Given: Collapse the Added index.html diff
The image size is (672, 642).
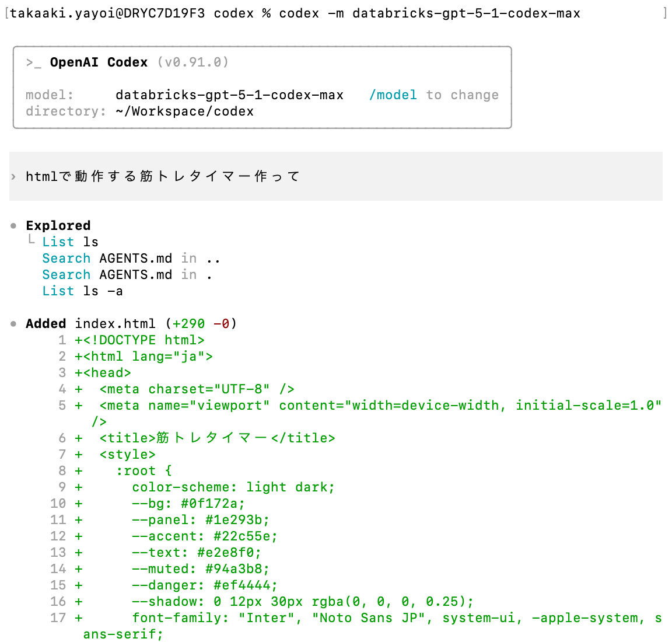Looking at the screenshot, I should (x=45, y=323).
